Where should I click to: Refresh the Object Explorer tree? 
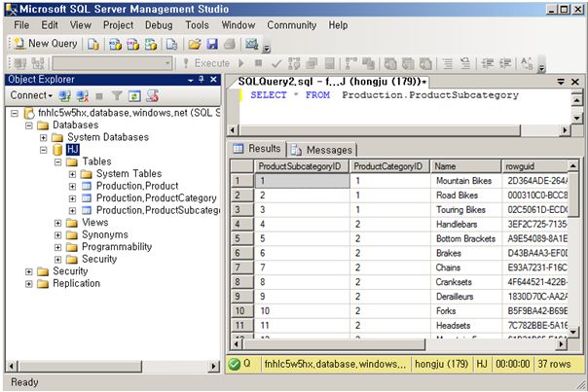pyautogui.click(x=134, y=96)
